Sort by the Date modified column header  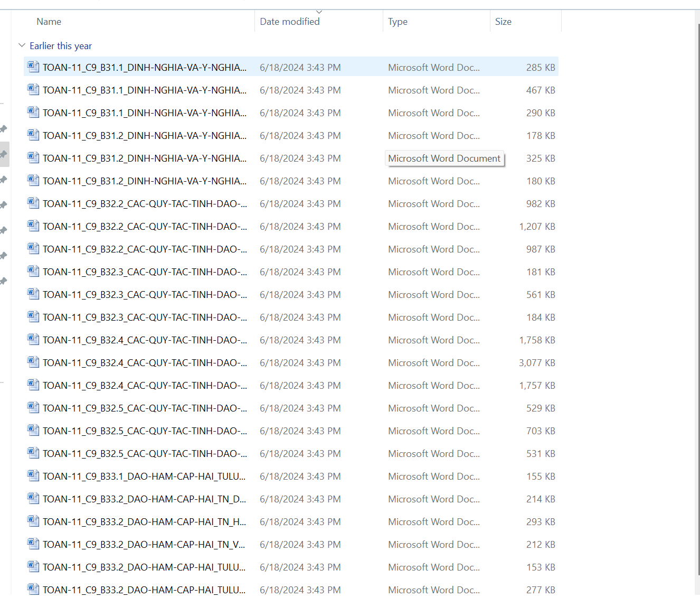point(290,22)
